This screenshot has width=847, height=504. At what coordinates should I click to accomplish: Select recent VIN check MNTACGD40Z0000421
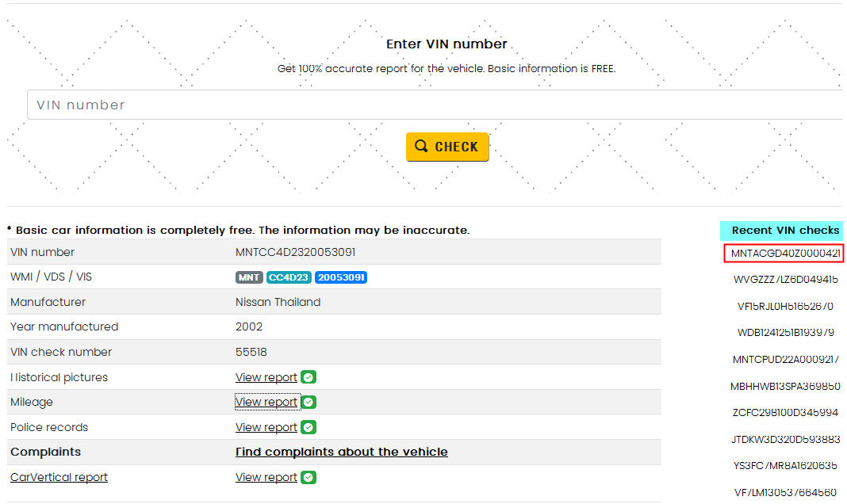tap(785, 254)
